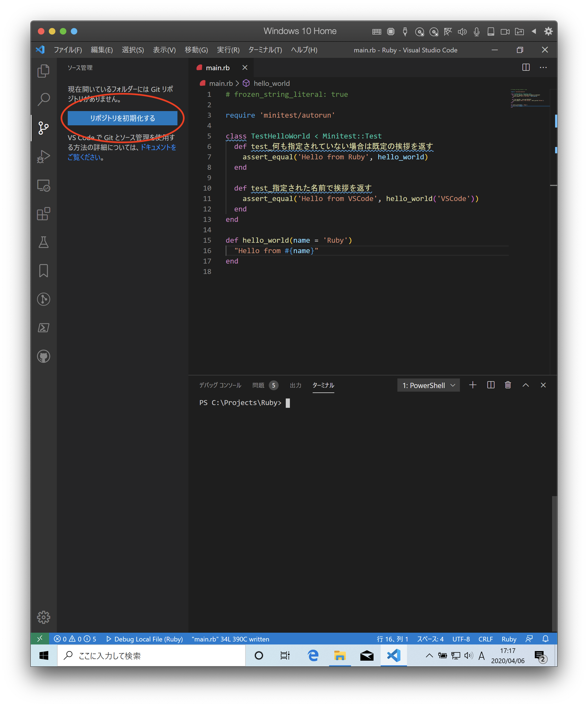Open the Extensions view icon
Screen dimensions: 588x707
(x=43, y=213)
